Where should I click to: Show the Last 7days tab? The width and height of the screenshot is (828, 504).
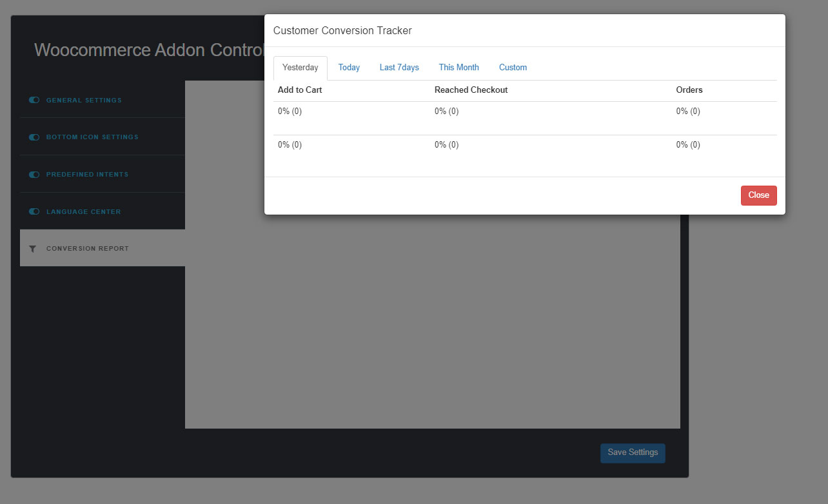pyautogui.click(x=399, y=68)
